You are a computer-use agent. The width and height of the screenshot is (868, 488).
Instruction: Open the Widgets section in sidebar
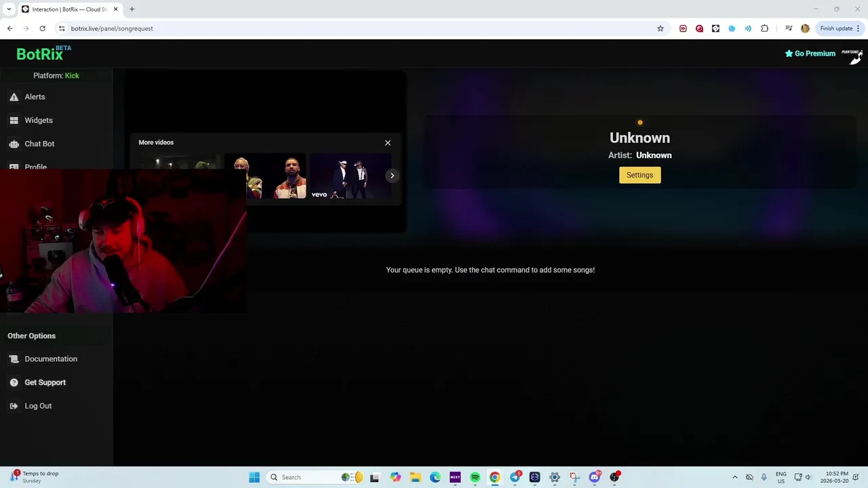click(39, 121)
